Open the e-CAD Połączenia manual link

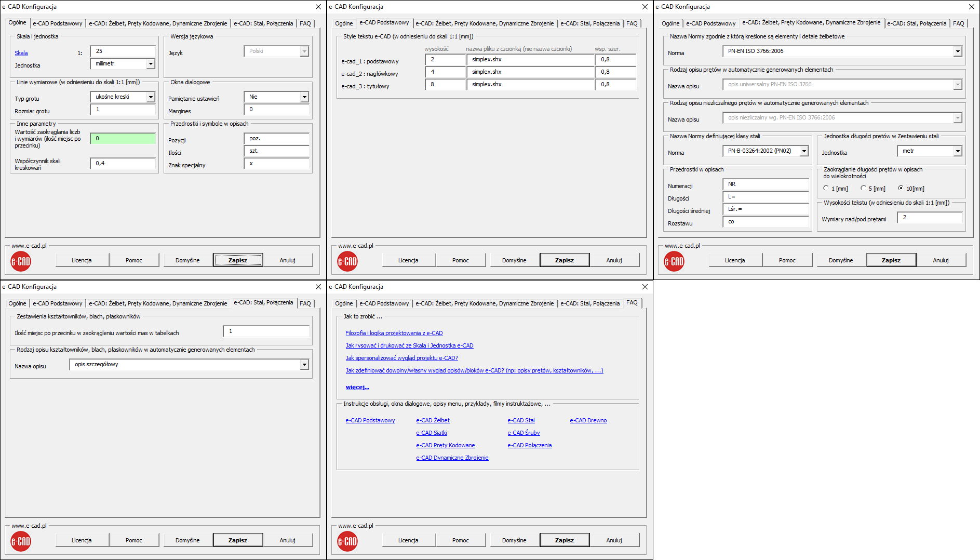530,445
